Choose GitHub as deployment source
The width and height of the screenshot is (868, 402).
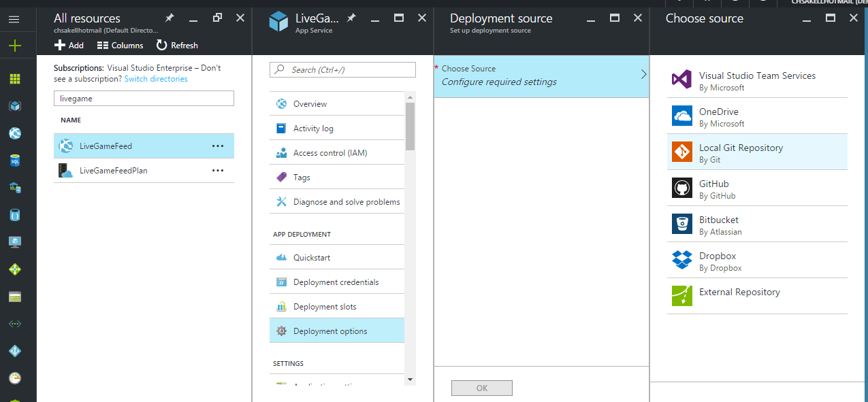point(757,188)
